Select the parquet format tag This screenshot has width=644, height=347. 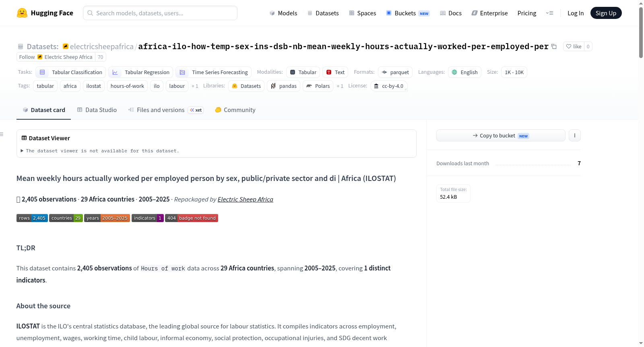pos(395,72)
